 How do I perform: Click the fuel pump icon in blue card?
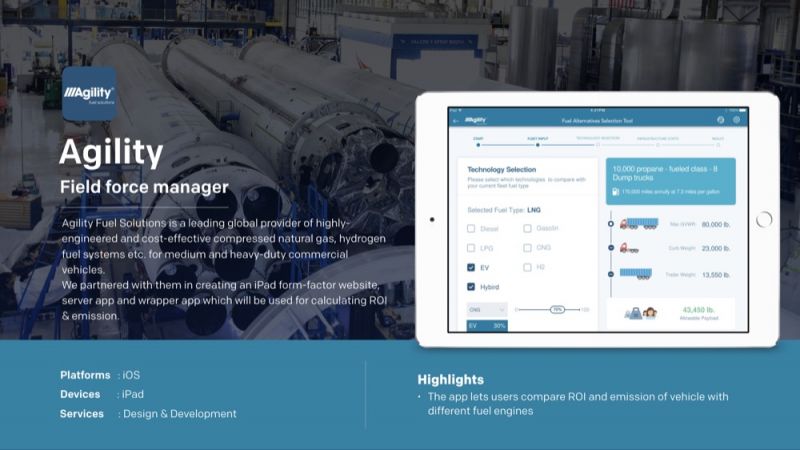(615, 192)
